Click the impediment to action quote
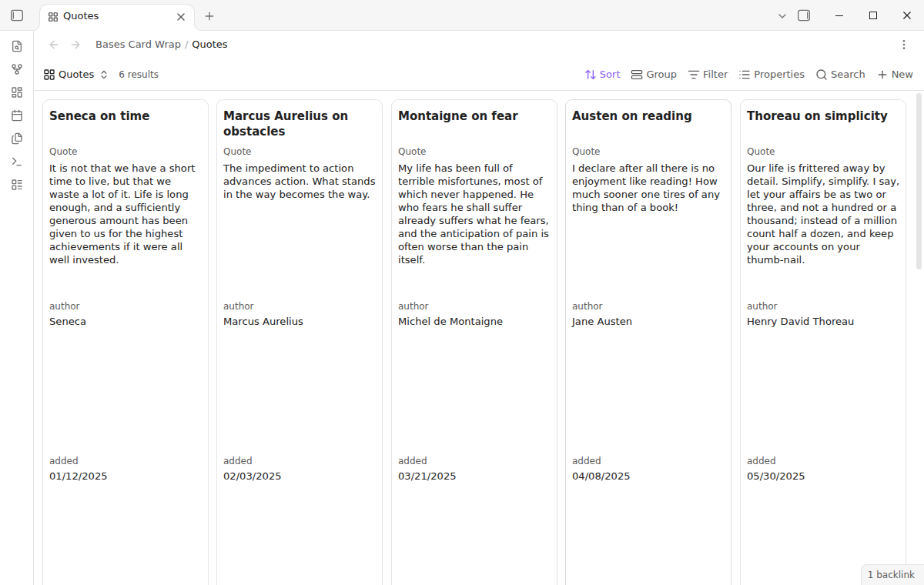The image size is (924, 585). coord(300,182)
